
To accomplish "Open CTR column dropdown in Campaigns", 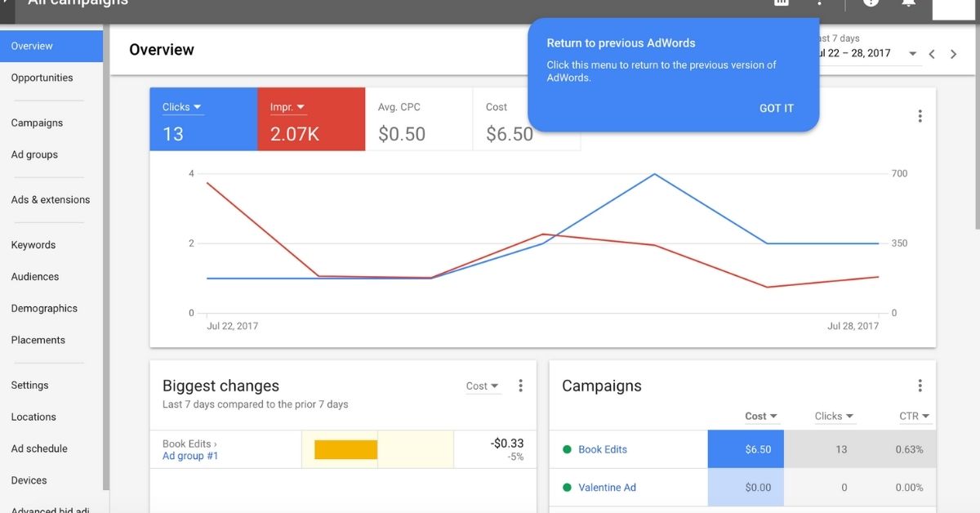I will (x=915, y=416).
